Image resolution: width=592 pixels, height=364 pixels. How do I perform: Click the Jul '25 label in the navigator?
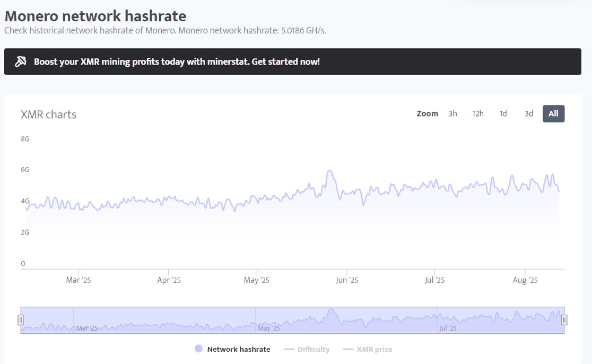pos(448,328)
